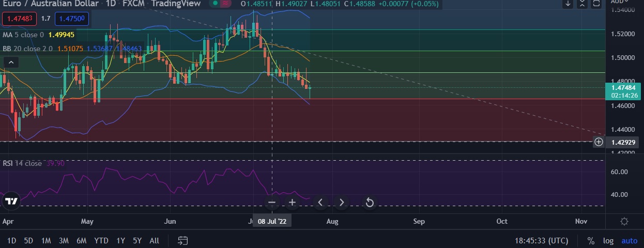Select the YTD date range
644x248 pixels.
point(101,241)
